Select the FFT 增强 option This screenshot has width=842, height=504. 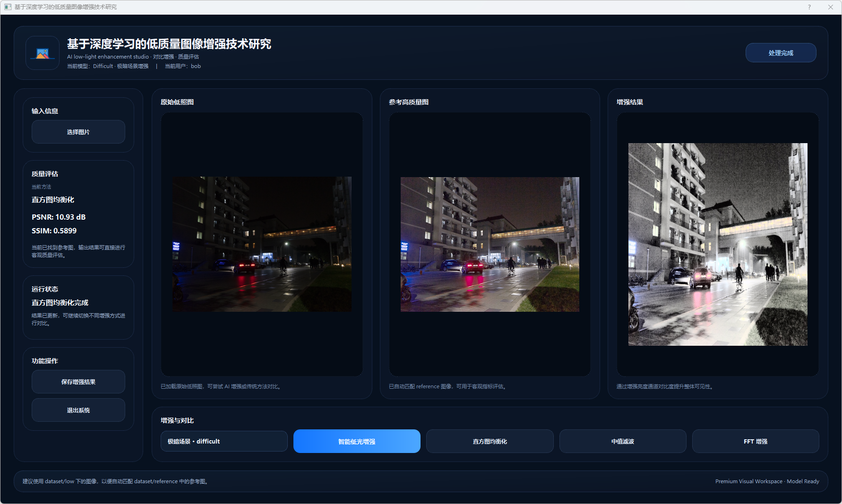pyautogui.click(x=755, y=441)
